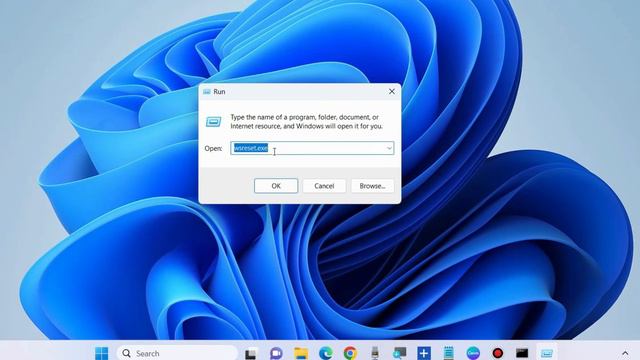Launch the purple chat app from the taskbar
The height and width of the screenshot is (360, 640).
[276, 353]
